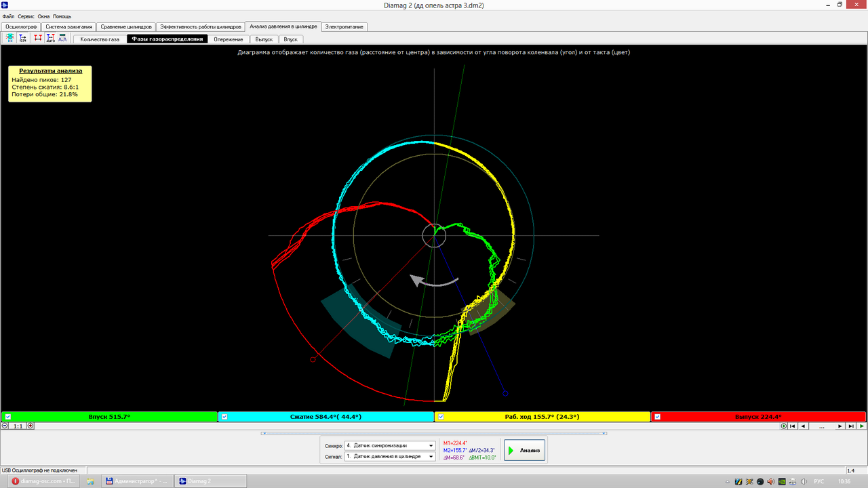
Task: Jump to last frame button
Action: click(x=851, y=426)
